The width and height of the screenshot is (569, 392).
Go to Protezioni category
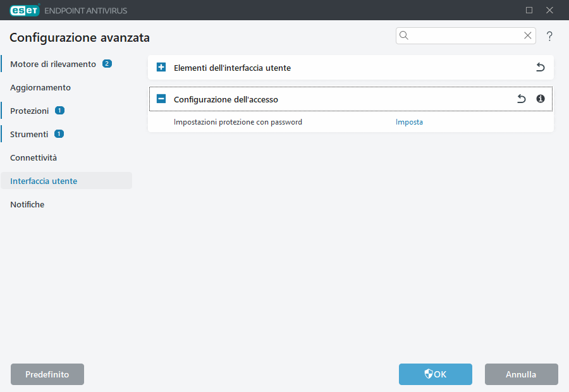point(30,111)
